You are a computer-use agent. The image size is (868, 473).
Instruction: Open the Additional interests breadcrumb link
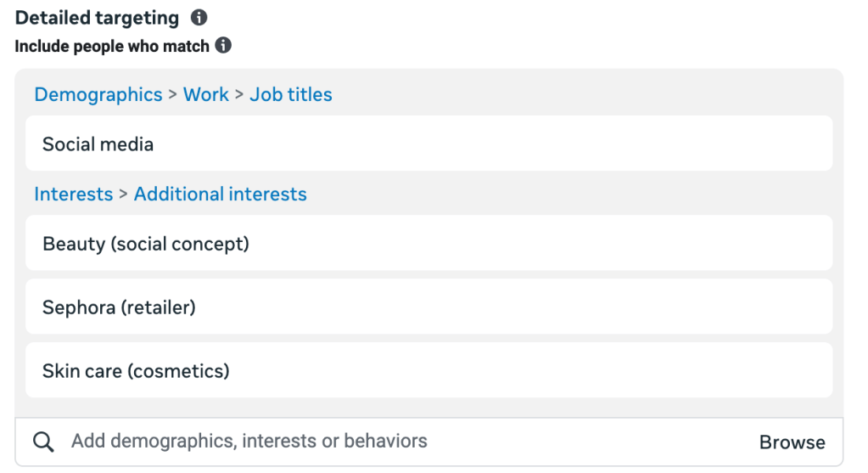tap(221, 194)
